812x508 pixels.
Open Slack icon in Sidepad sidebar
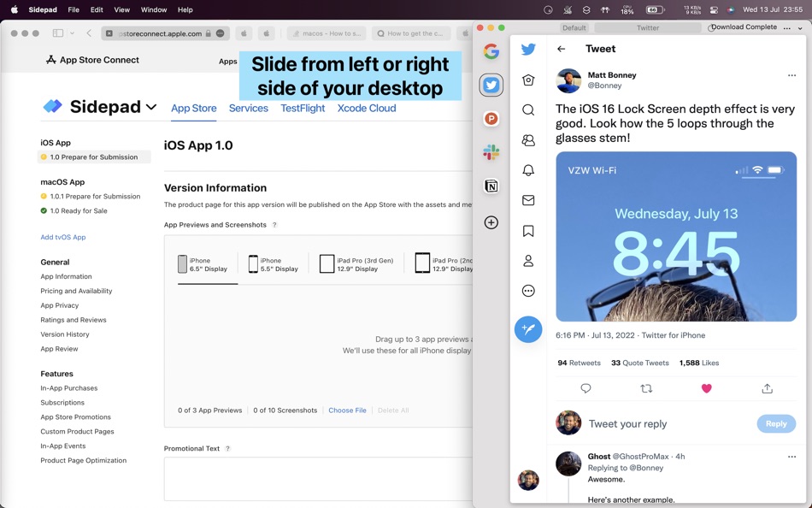(x=491, y=152)
